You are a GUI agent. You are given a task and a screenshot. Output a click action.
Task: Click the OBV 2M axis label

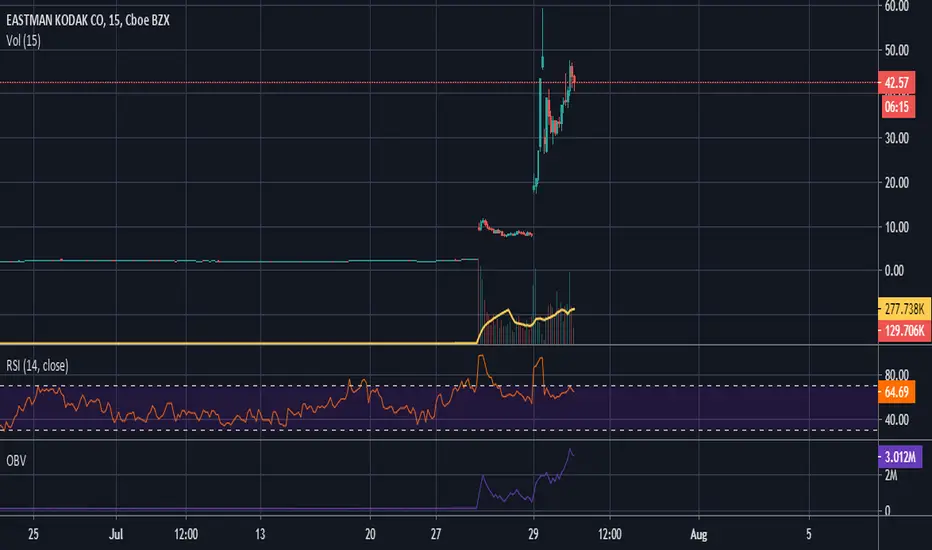point(890,476)
